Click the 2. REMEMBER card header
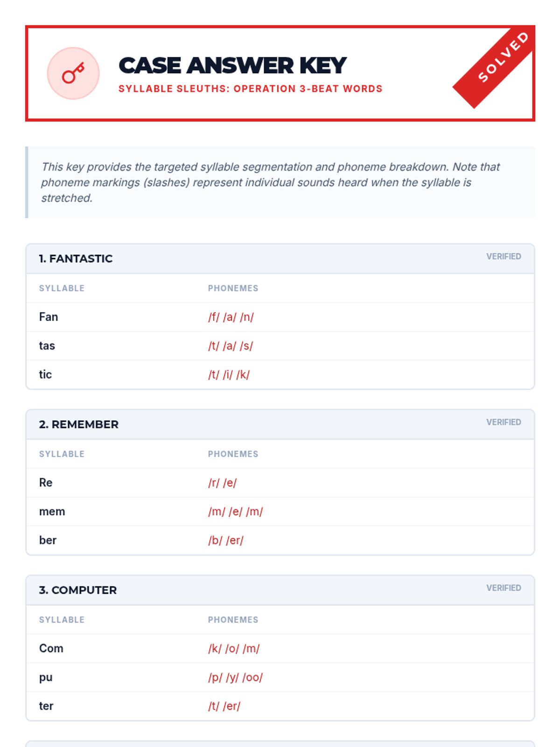 click(x=280, y=424)
